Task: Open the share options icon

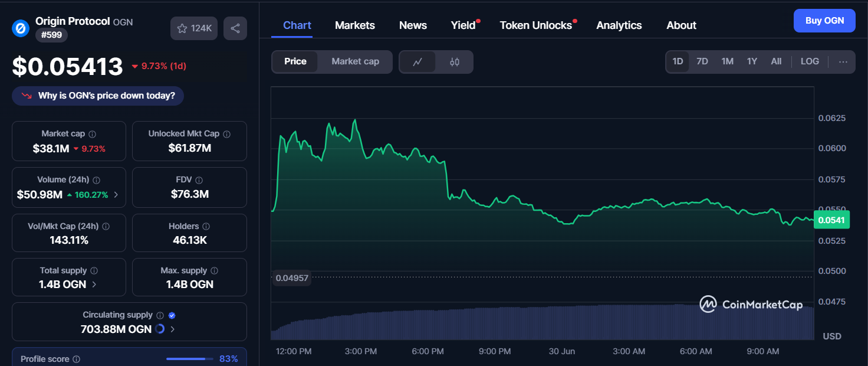Action: pyautogui.click(x=235, y=28)
